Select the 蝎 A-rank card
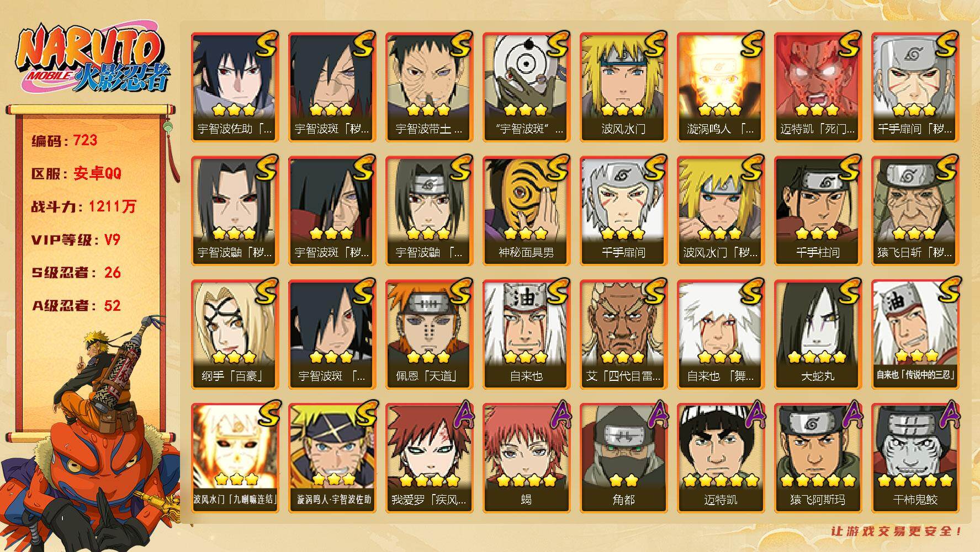The width and height of the screenshot is (980, 552). click(526, 458)
